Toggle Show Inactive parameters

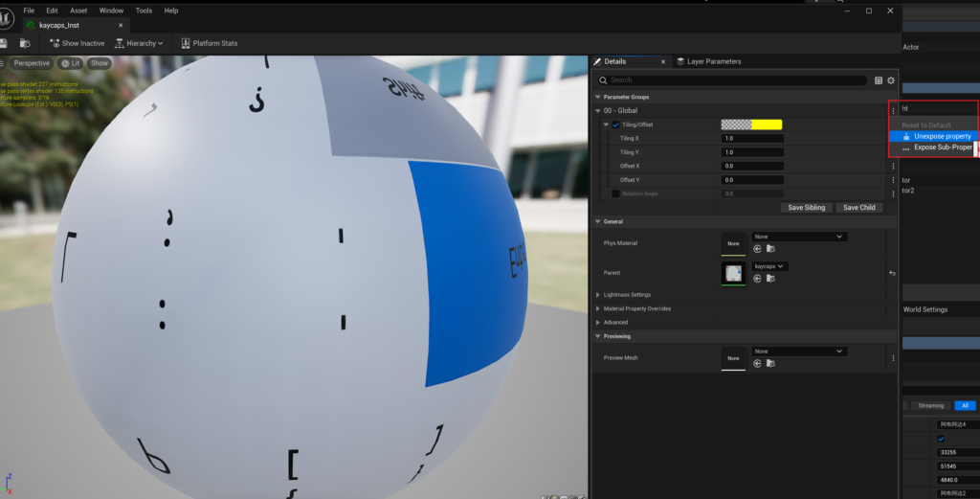(77, 43)
